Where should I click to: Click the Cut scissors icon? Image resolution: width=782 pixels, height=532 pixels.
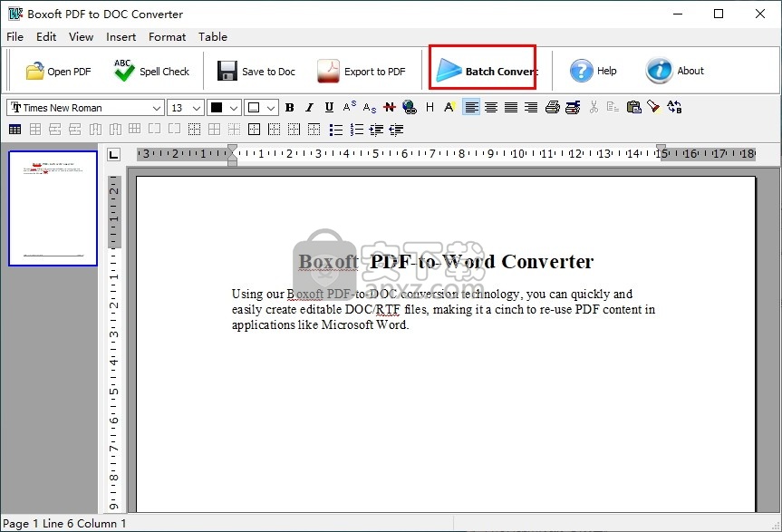click(594, 107)
